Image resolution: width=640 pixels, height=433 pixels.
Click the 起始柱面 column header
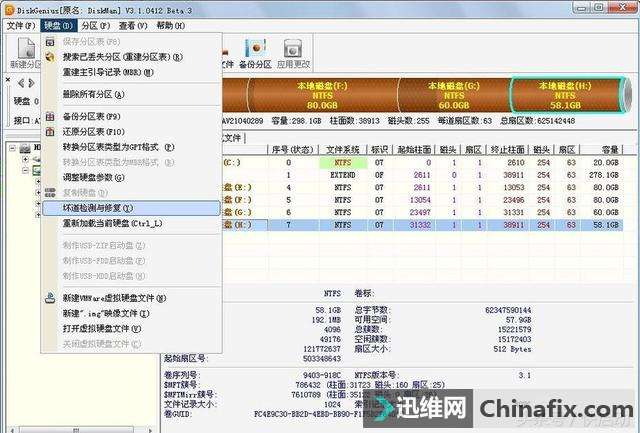tap(414, 150)
